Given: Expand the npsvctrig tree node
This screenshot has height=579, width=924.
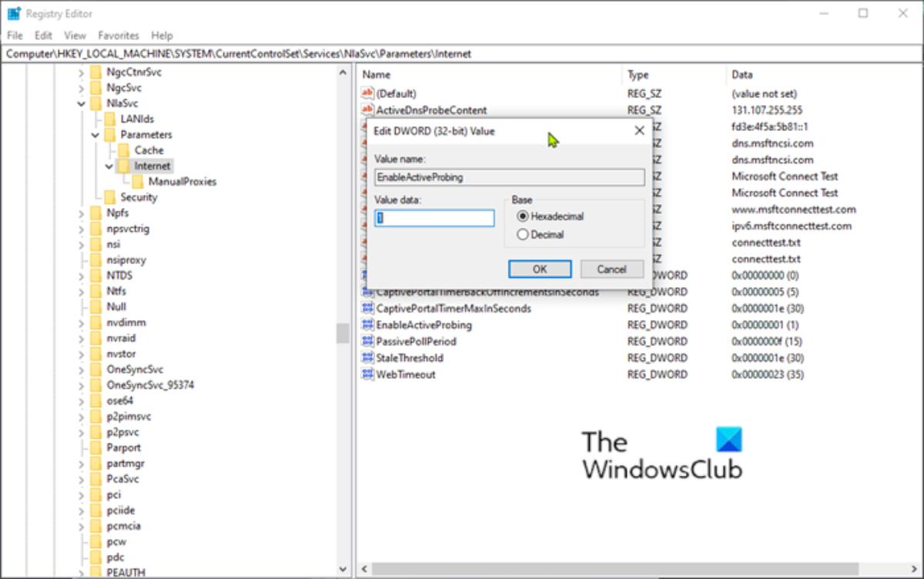Looking at the screenshot, I should [82, 229].
